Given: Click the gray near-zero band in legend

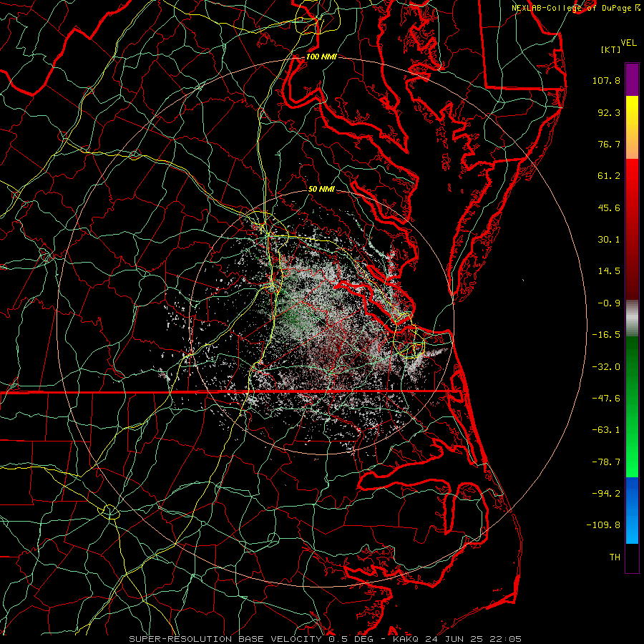Looking at the screenshot, I should (x=632, y=318).
